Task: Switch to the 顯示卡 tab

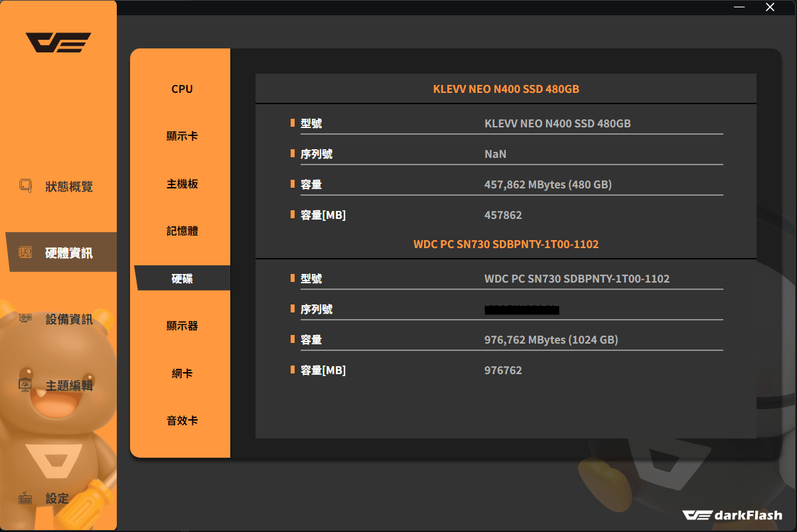Action: (182, 136)
